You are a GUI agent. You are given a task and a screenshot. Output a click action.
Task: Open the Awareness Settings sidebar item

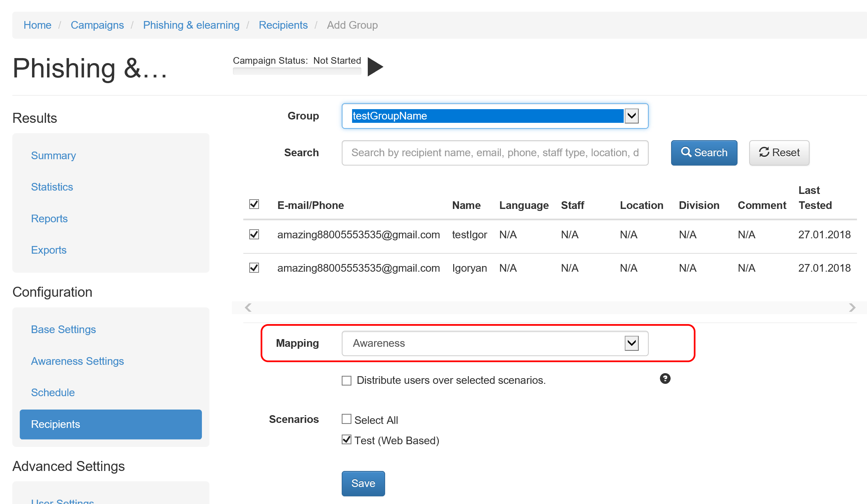point(77,361)
